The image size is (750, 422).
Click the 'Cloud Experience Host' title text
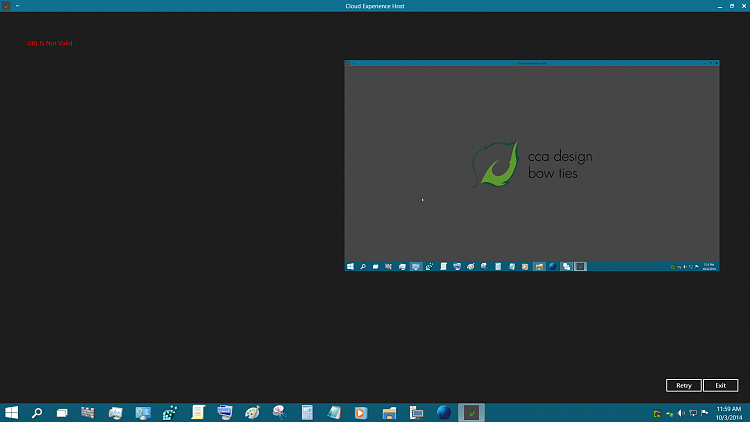pos(375,6)
